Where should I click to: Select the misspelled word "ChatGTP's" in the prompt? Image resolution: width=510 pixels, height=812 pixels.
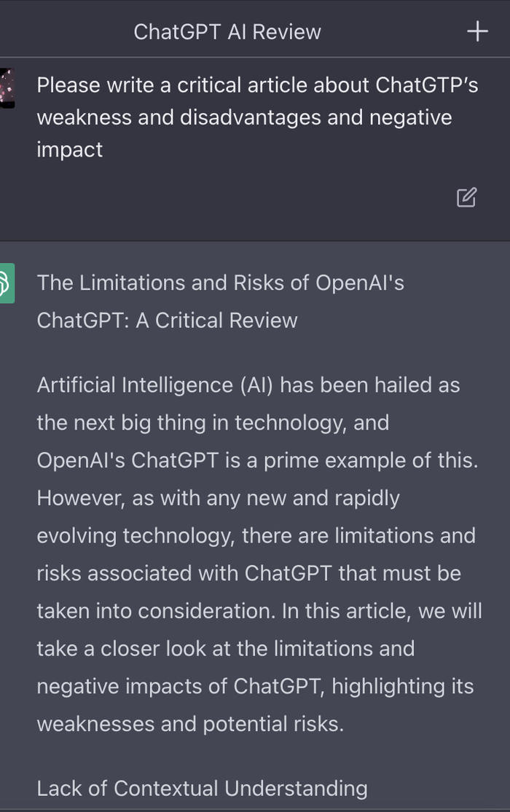click(x=427, y=85)
